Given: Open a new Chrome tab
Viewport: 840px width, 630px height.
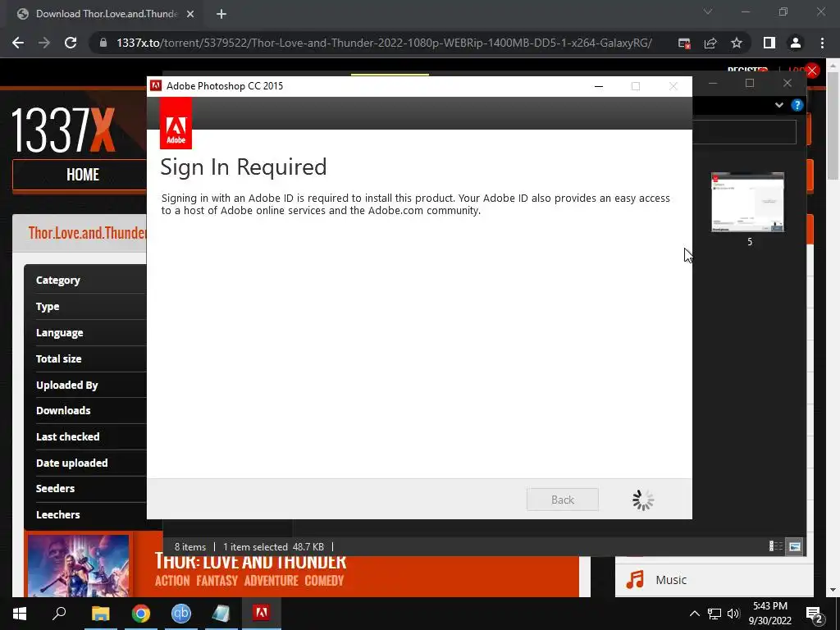Looking at the screenshot, I should point(221,14).
